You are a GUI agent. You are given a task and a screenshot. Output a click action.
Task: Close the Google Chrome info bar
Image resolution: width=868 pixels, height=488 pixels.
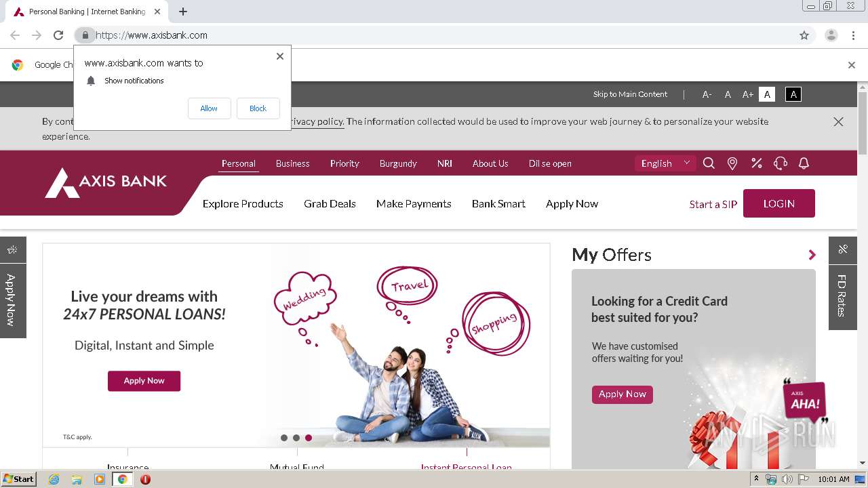[x=852, y=65]
